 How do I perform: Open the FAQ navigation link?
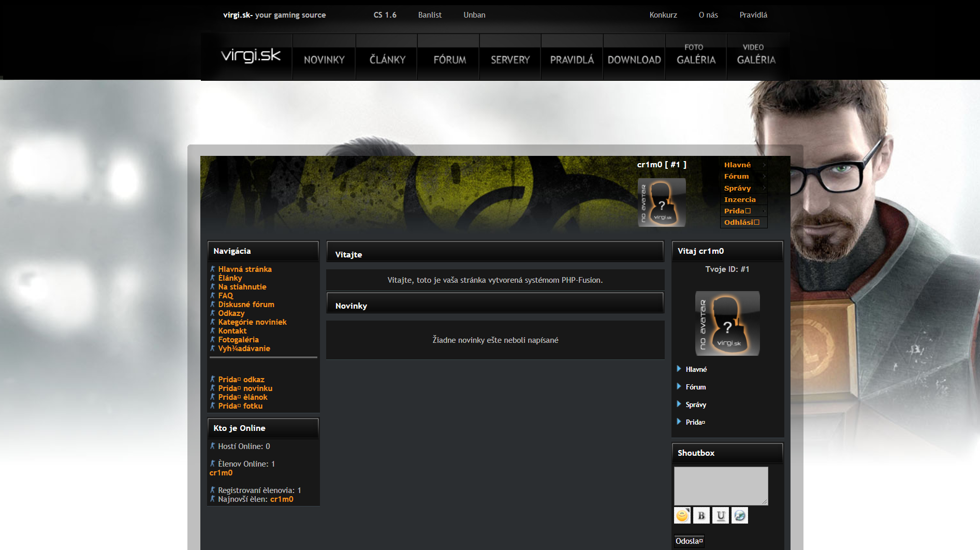pyautogui.click(x=226, y=296)
